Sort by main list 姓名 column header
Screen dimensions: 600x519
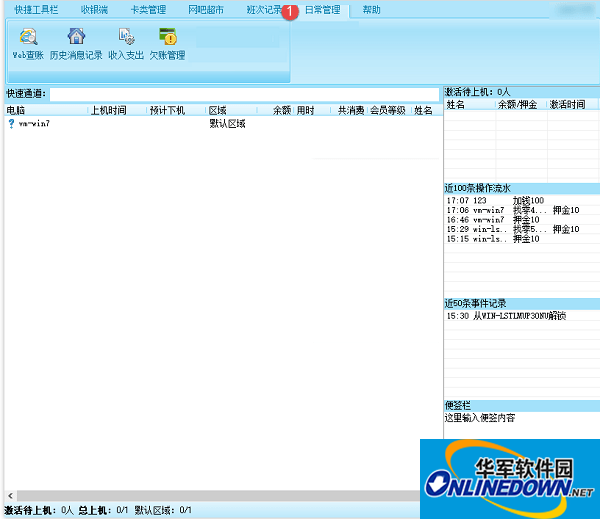pyautogui.click(x=427, y=110)
